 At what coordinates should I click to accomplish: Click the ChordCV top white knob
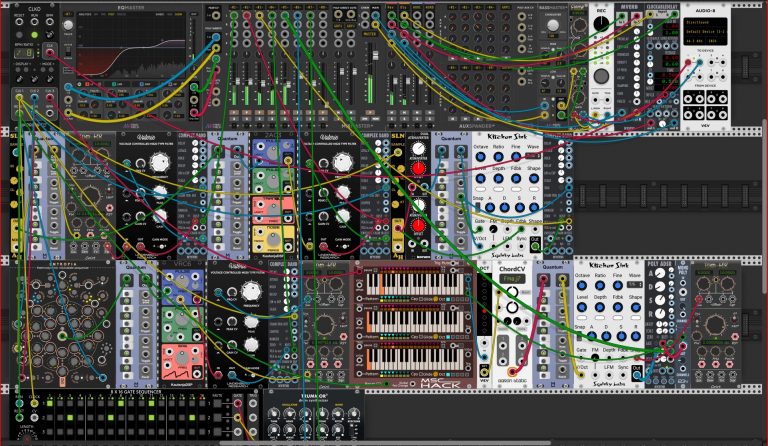(512, 293)
